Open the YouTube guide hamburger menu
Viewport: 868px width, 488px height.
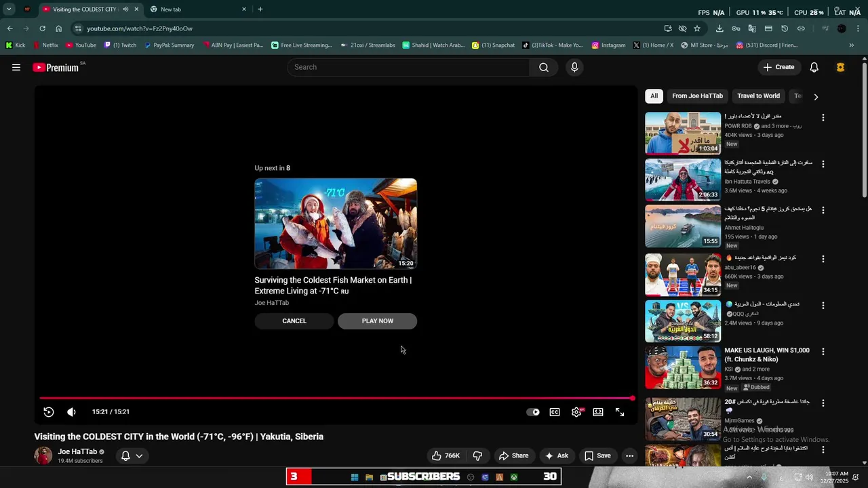[x=16, y=67]
